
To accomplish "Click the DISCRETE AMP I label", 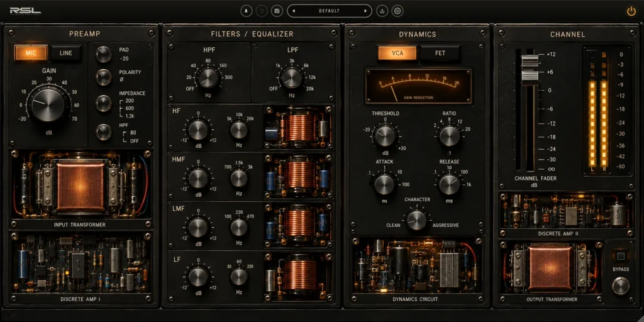I will 80,299.
